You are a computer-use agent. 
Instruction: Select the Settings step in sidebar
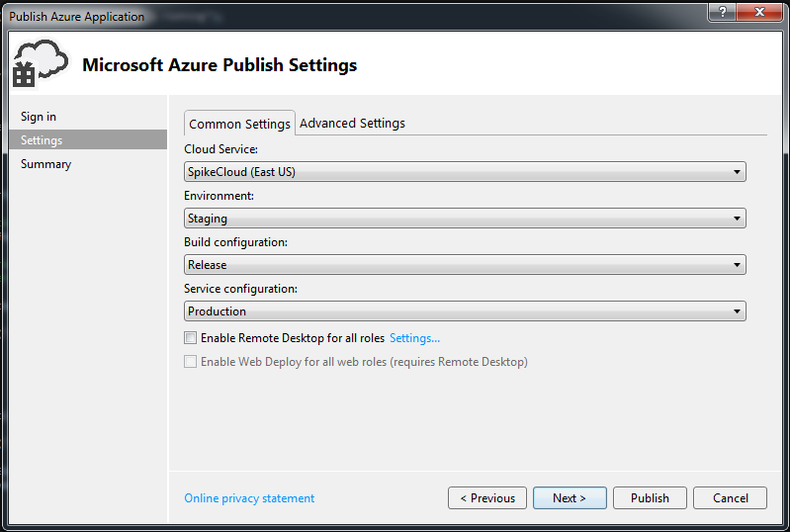coord(88,139)
